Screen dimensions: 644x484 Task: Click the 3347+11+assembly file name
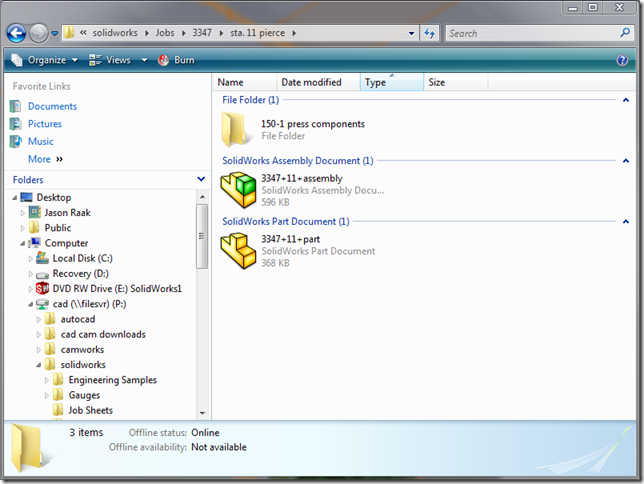tap(302, 179)
